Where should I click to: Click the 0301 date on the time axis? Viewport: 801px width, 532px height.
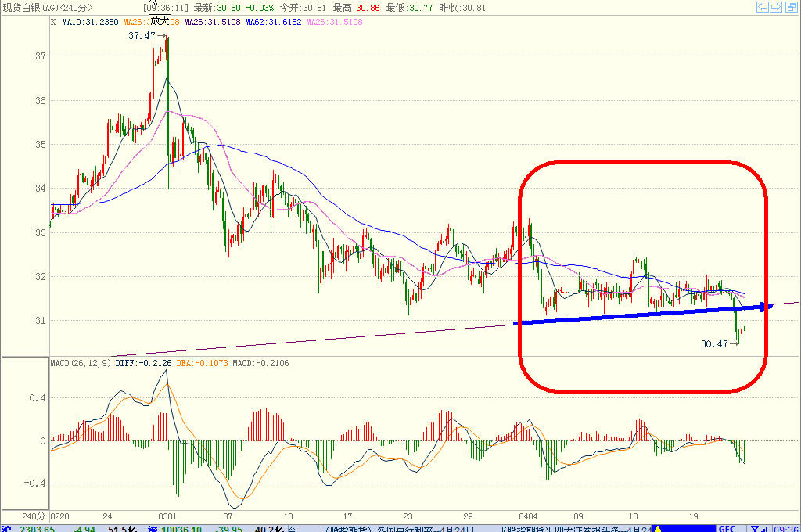click(167, 516)
